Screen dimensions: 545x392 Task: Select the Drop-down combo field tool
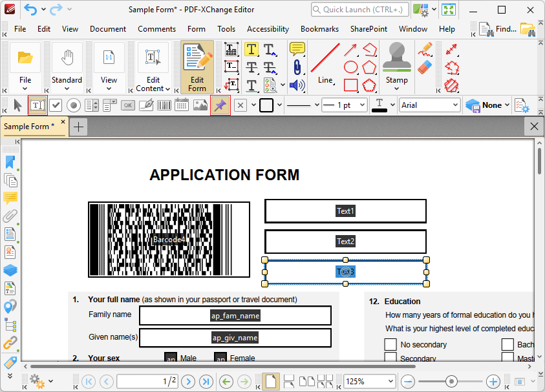click(x=110, y=105)
